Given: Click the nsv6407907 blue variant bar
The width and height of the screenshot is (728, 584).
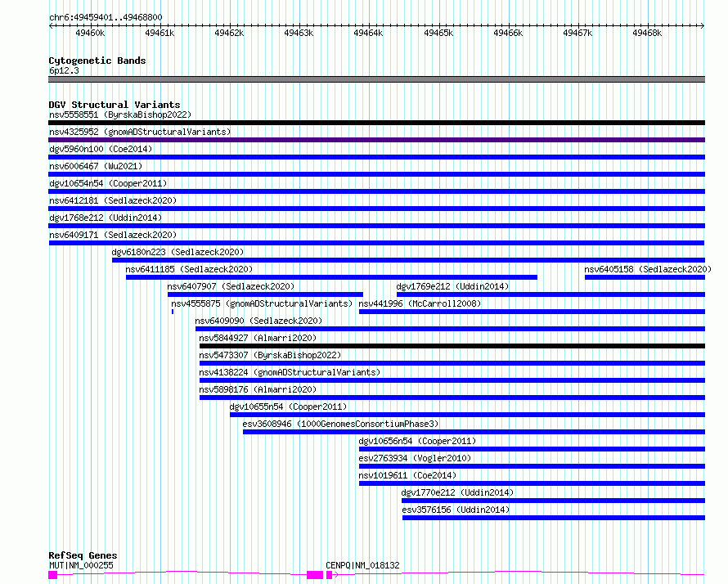Looking at the screenshot, I should tap(265, 294).
